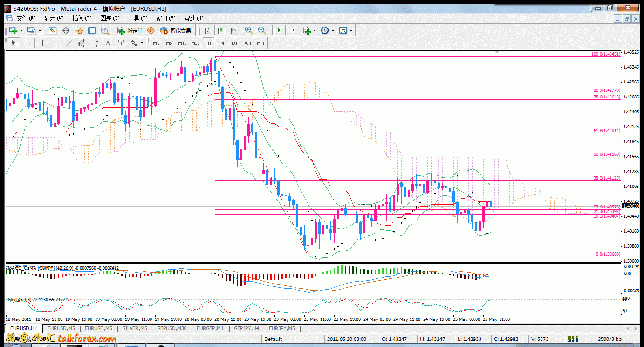Switch chart to bar chart style
644x347 pixels.
coord(207,30)
